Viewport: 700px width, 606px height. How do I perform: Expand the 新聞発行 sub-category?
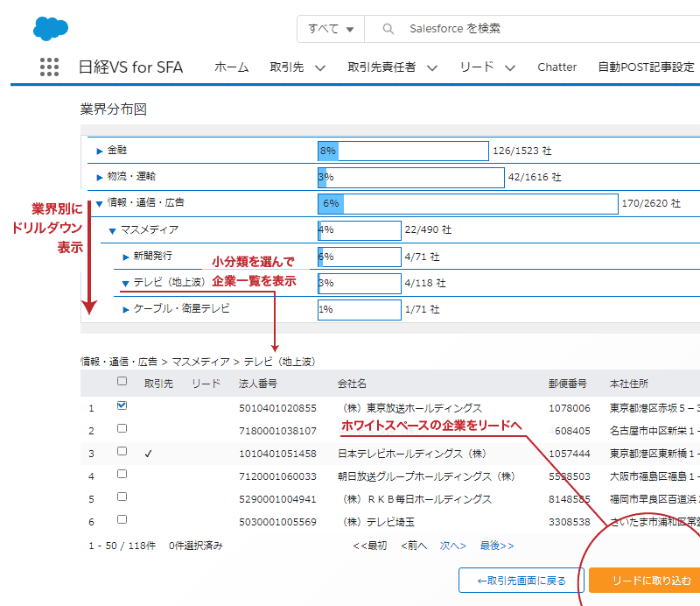click(x=126, y=257)
